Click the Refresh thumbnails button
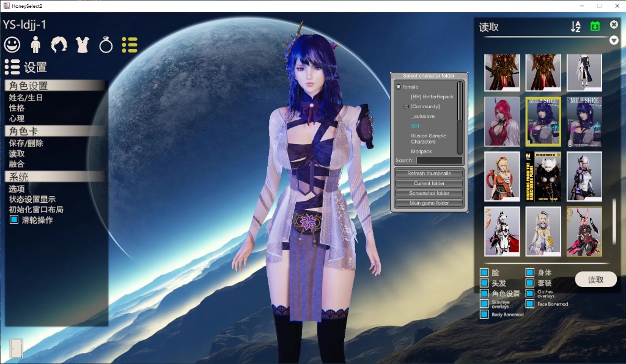Screen dimensions: 626x364 tap(429, 173)
